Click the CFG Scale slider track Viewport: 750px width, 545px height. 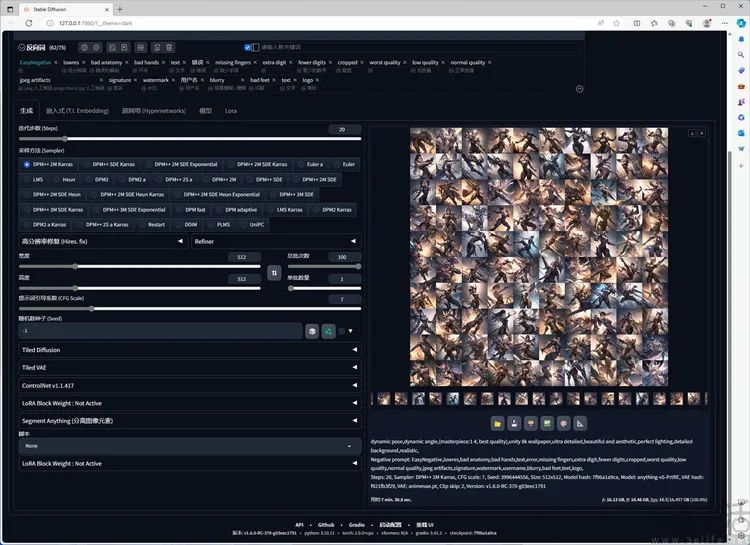(x=189, y=309)
